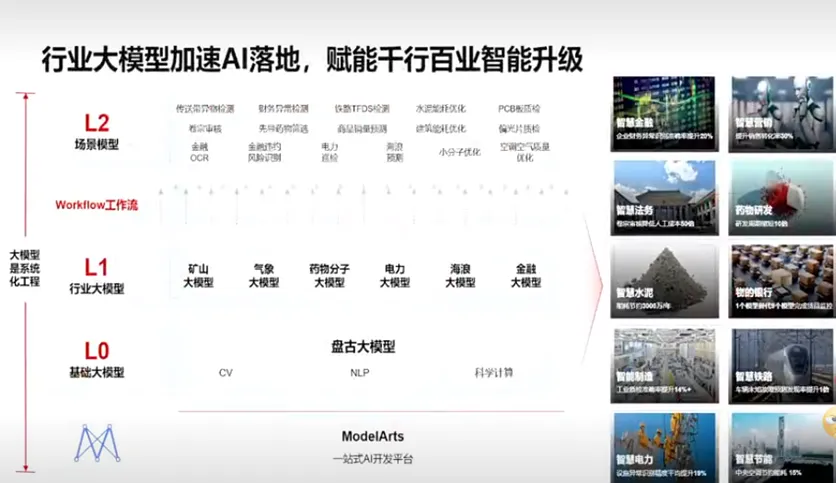Select the NLP label under 盘古大模型
836x483 pixels.
360,372
